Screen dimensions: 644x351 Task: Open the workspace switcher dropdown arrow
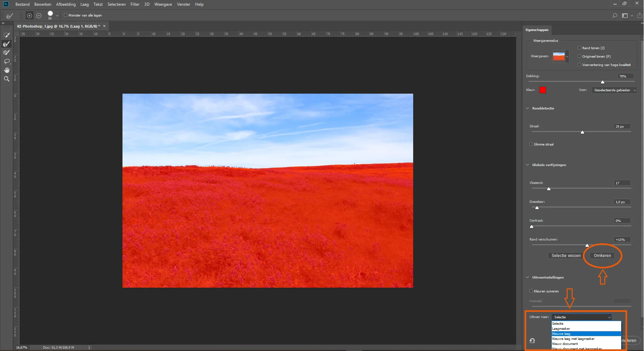[x=632, y=15]
